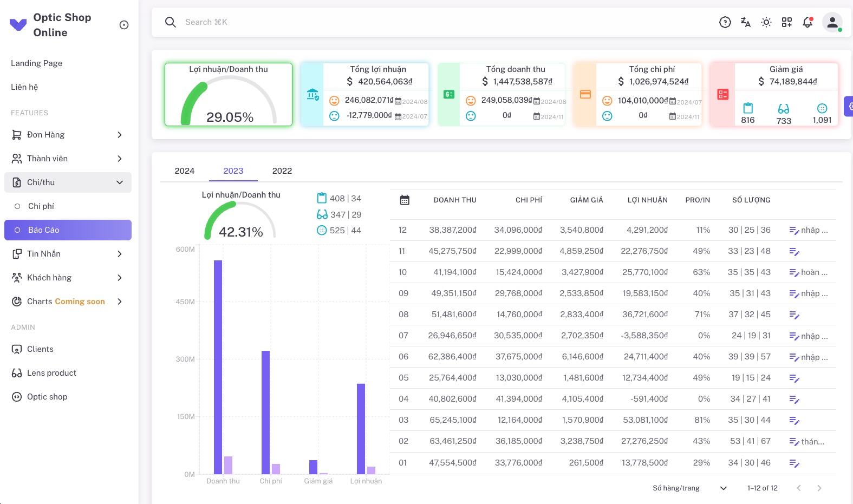The height and width of the screenshot is (504, 853).
Task: Open the Lens product menu item
Action: point(68,373)
